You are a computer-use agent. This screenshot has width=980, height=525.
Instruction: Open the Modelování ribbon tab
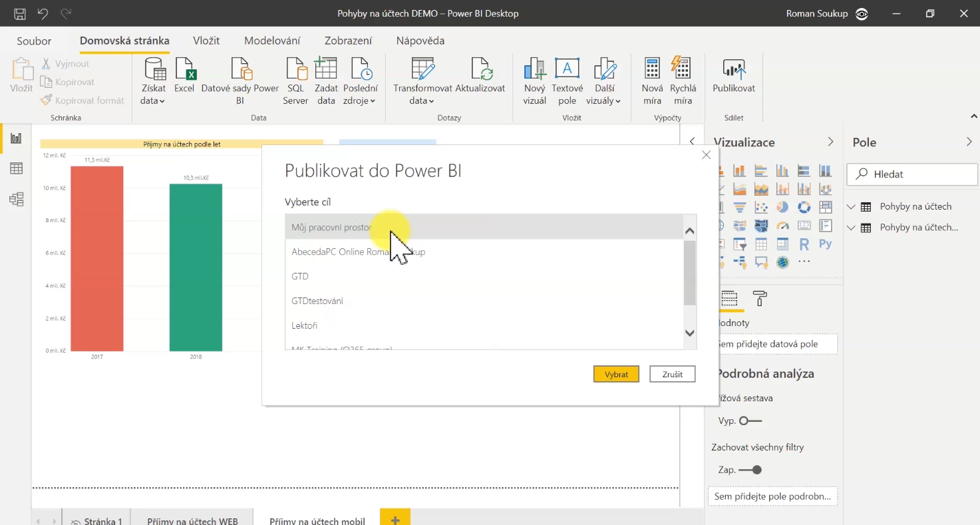[272, 41]
